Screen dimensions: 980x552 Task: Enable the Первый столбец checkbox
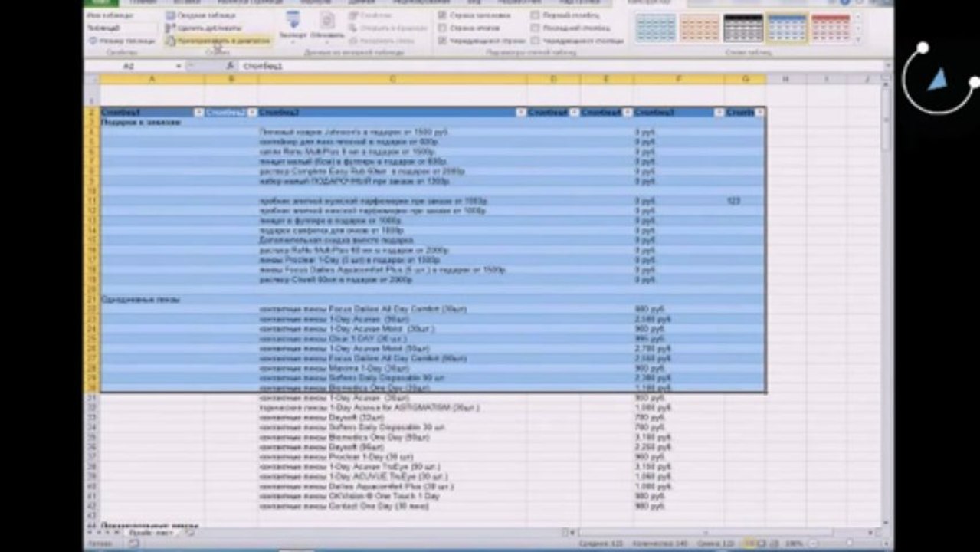535,15
